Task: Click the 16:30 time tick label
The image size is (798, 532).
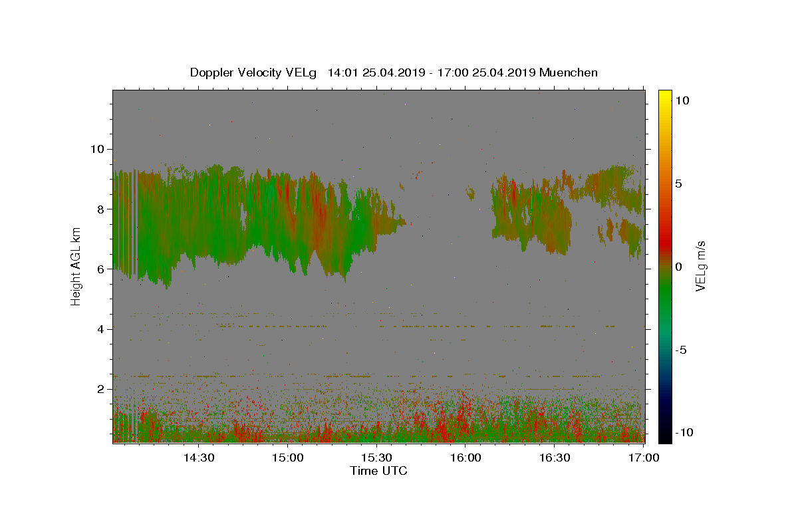Action: (x=555, y=458)
